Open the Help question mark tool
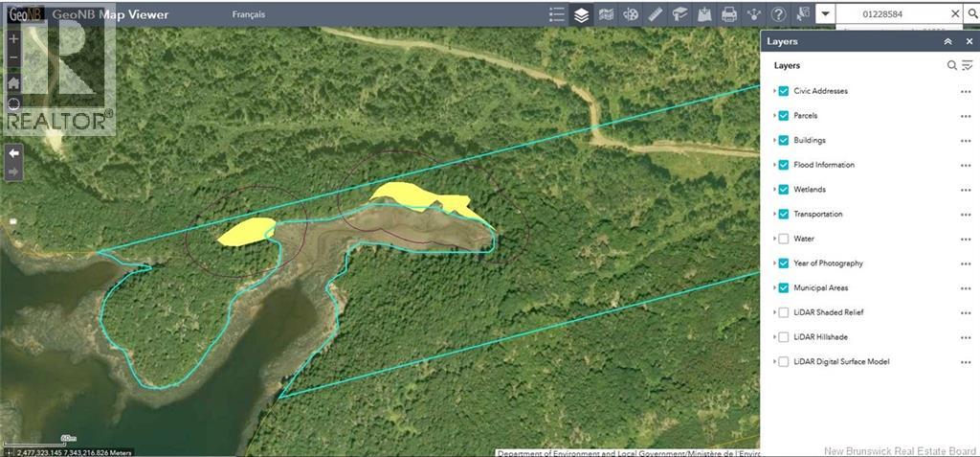The image size is (980, 457). pyautogui.click(x=778, y=14)
